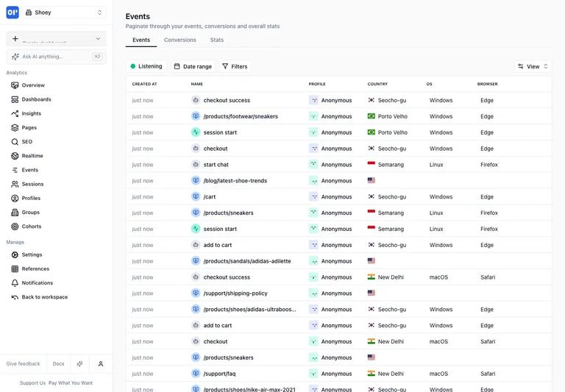Click the COUNTRY column header

click(377, 84)
